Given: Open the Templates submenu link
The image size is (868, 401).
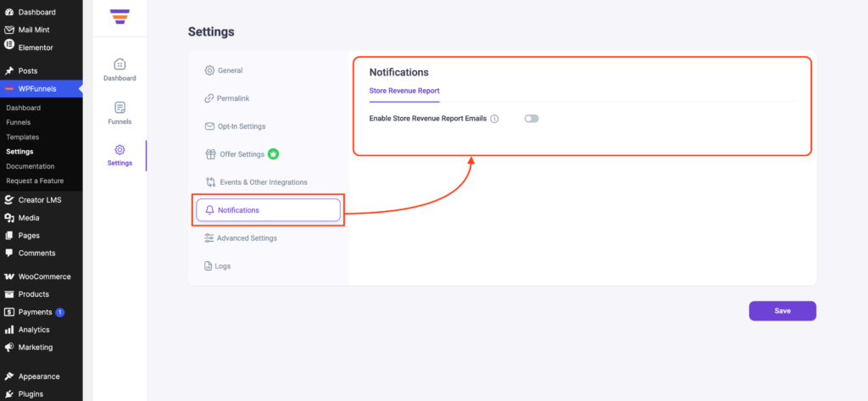Looking at the screenshot, I should pyautogui.click(x=23, y=136).
